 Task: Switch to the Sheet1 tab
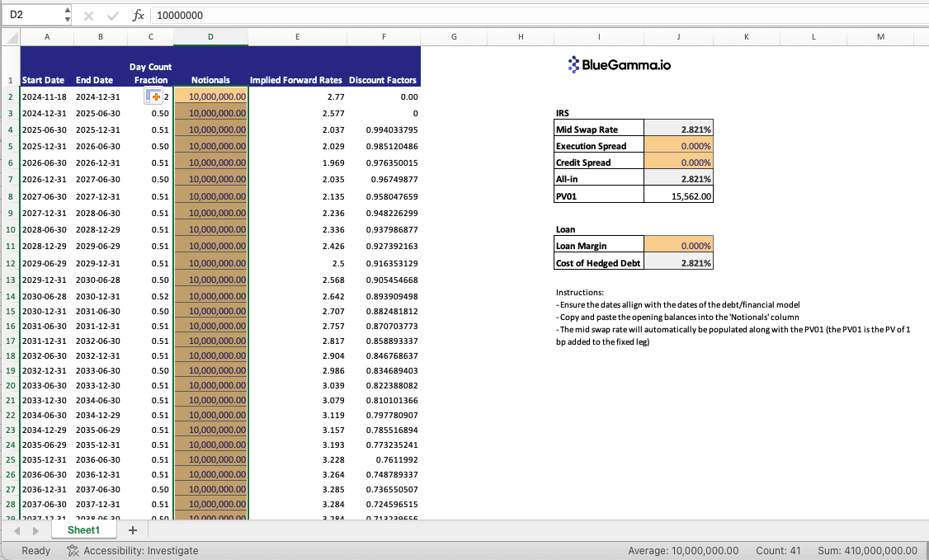coord(83,529)
